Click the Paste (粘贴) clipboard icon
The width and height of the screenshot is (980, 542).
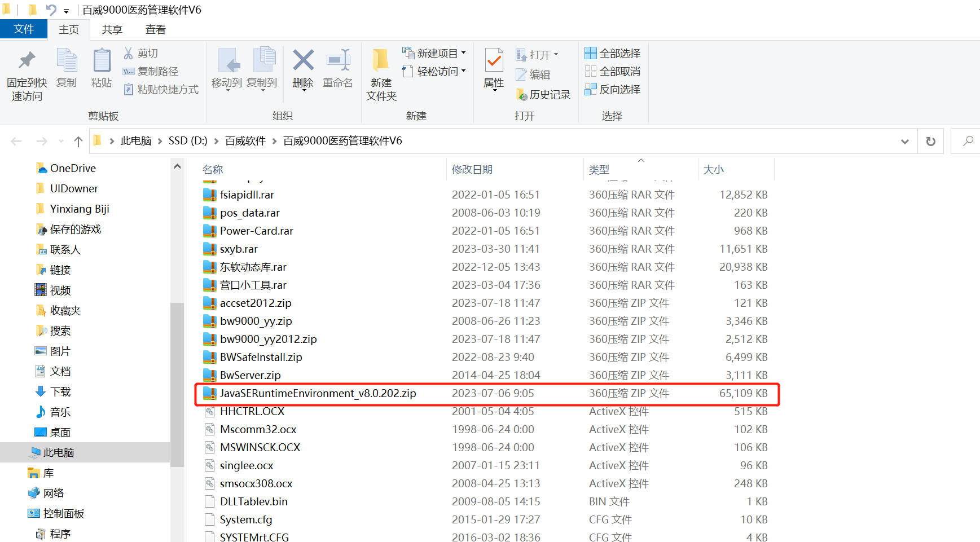click(102, 61)
